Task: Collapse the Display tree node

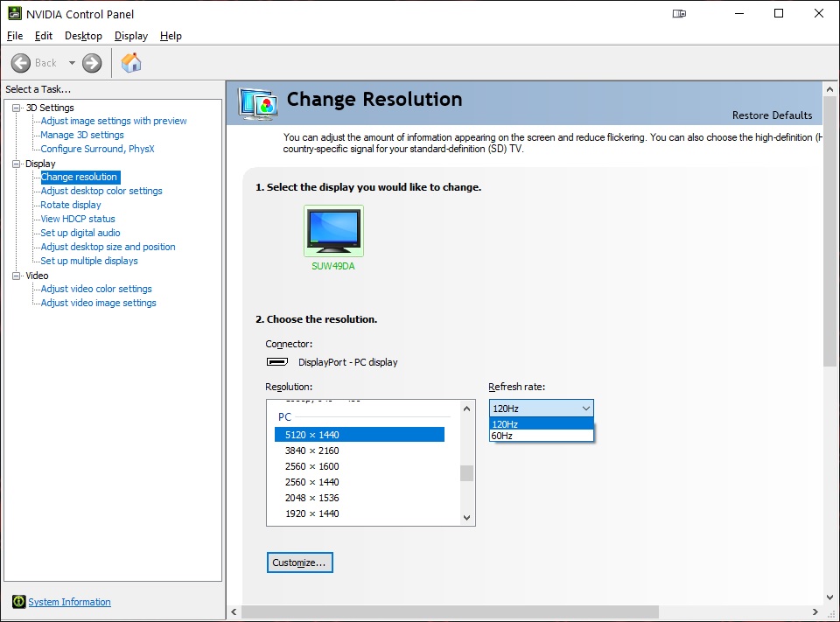Action: click(x=16, y=164)
